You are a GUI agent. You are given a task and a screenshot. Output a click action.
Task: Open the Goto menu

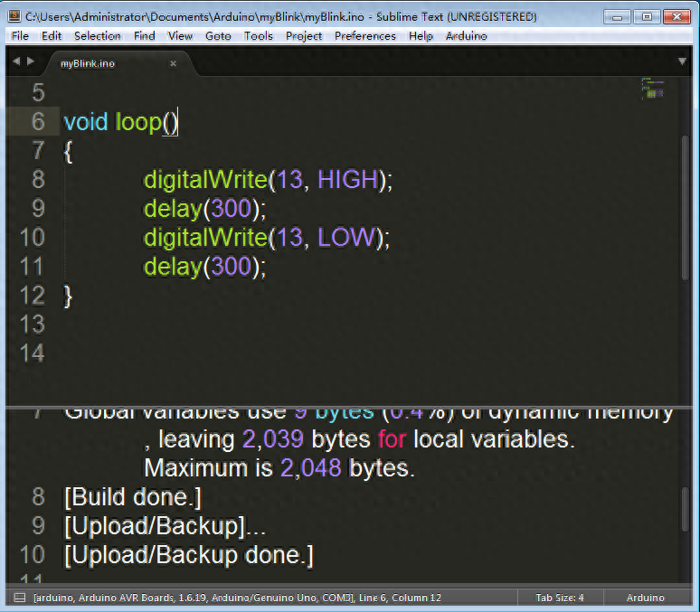pyautogui.click(x=218, y=36)
